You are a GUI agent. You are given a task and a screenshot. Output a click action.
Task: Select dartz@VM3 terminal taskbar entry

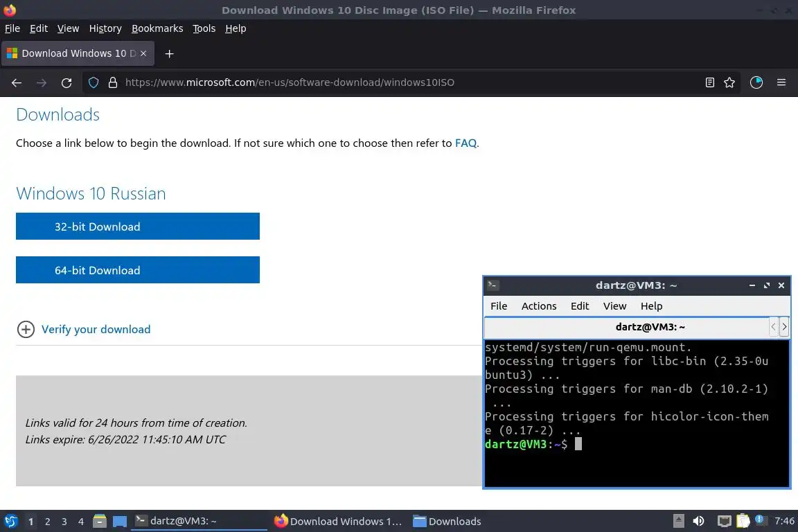pos(199,521)
